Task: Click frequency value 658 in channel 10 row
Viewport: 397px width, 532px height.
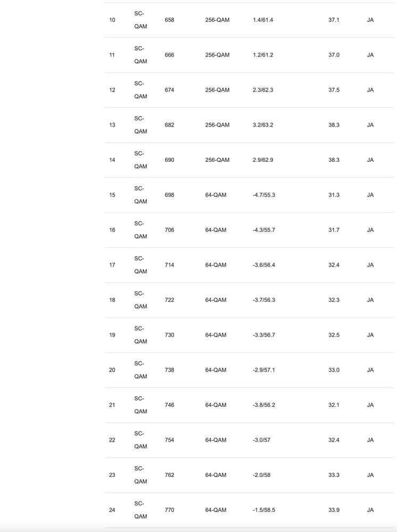Action: coord(169,20)
